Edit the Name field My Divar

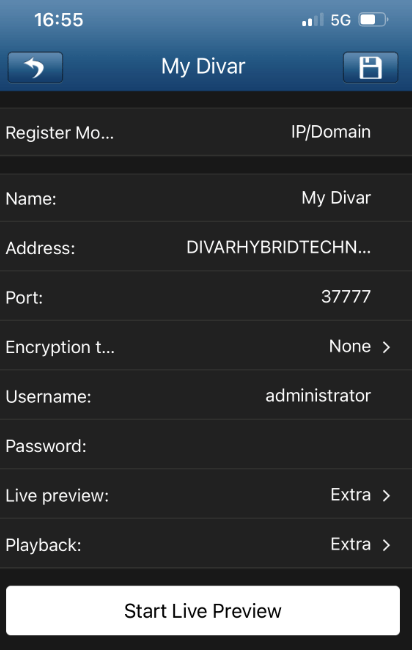pos(206,198)
